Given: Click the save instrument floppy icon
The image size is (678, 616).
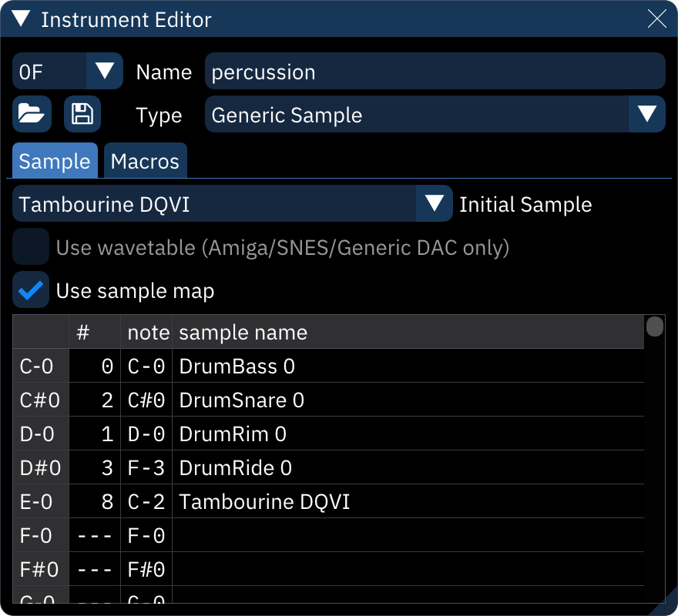Looking at the screenshot, I should pyautogui.click(x=82, y=115).
